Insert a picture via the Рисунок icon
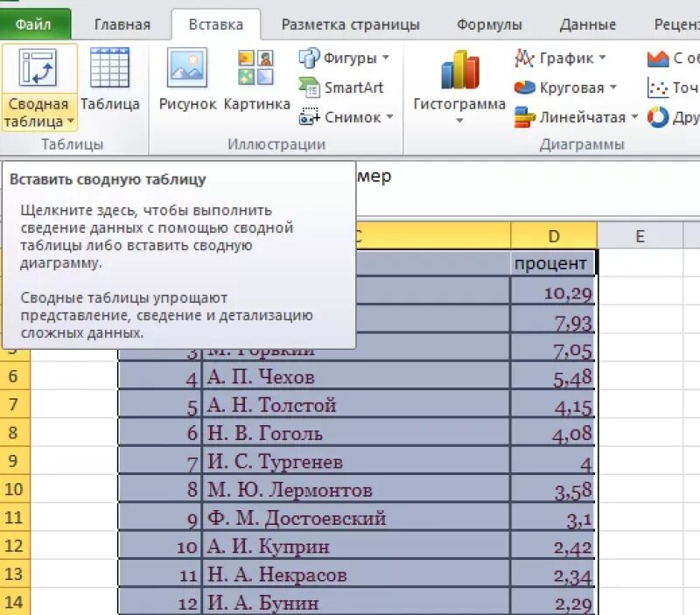Image resolution: width=700 pixels, height=615 pixels. pyautogui.click(x=187, y=68)
